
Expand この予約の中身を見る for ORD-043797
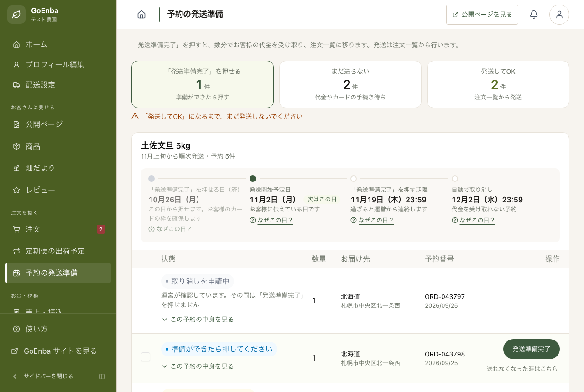tap(198, 320)
